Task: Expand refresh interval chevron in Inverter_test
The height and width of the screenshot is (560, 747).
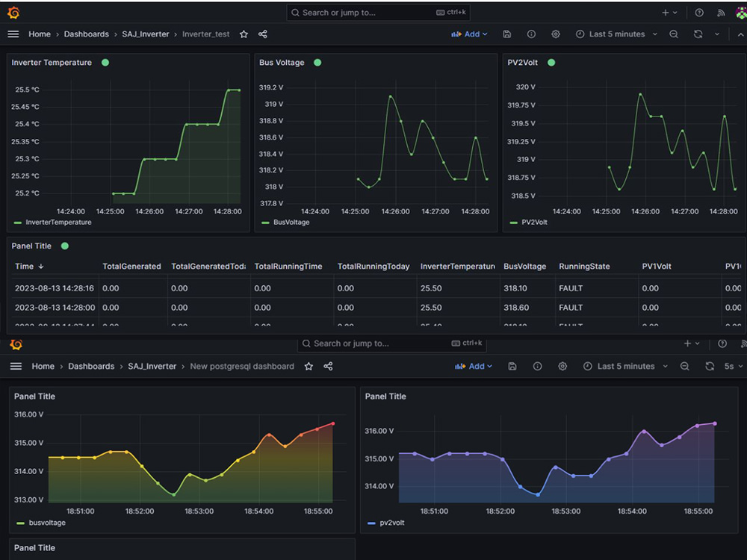Action: (x=717, y=34)
